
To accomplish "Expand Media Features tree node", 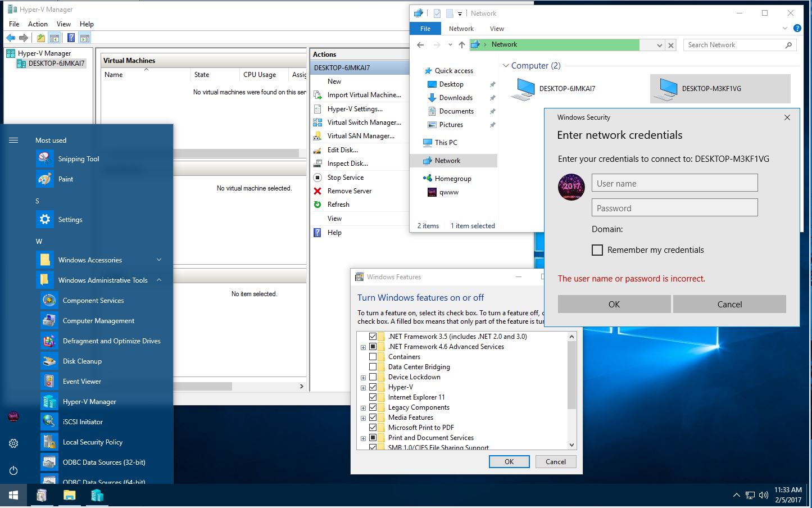I will coord(363,418).
